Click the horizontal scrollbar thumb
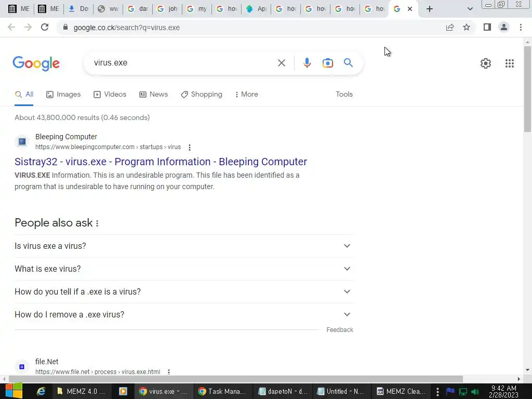The image size is (532, 399). [236, 379]
